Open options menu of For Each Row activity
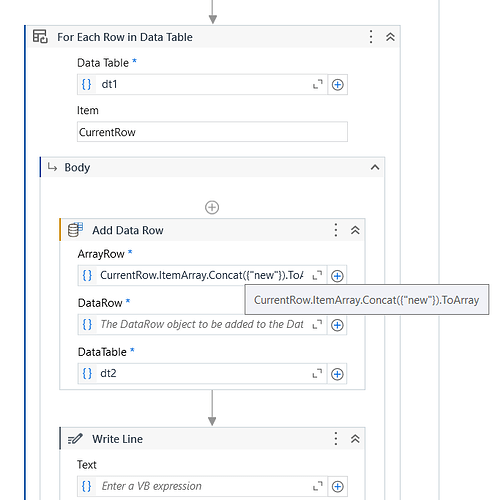Screen dimensions: 500x500 pyautogui.click(x=371, y=37)
